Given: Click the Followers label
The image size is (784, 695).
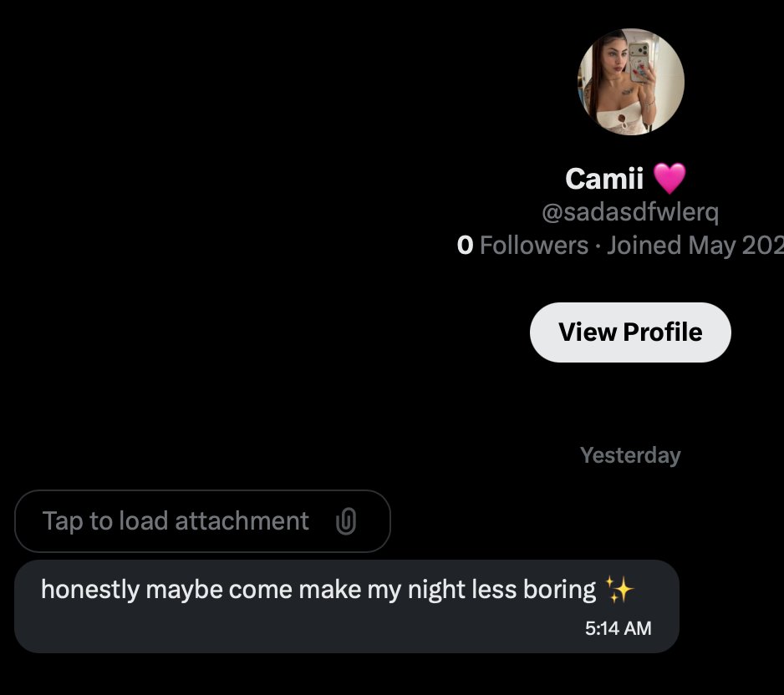Looking at the screenshot, I should pyautogui.click(x=534, y=246).
